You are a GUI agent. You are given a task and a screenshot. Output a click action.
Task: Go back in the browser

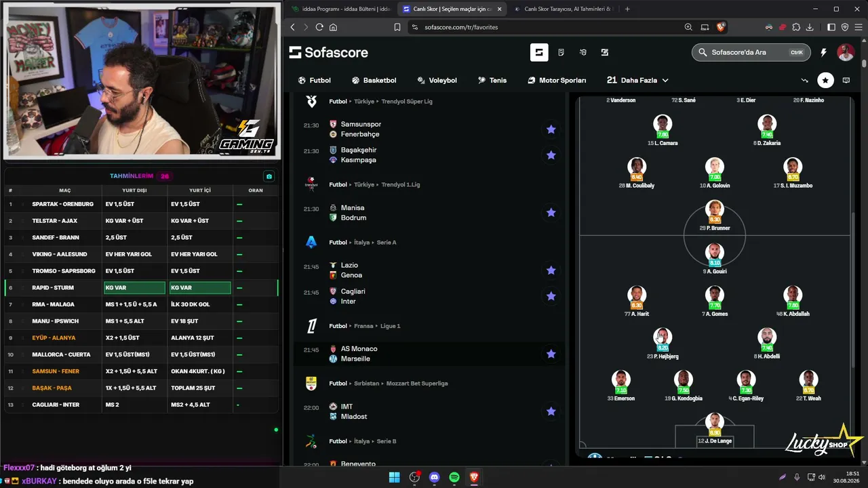coord(293,27)
